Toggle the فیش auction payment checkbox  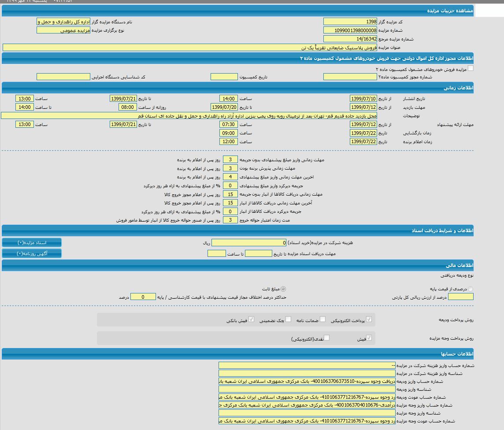pos(369,338)
